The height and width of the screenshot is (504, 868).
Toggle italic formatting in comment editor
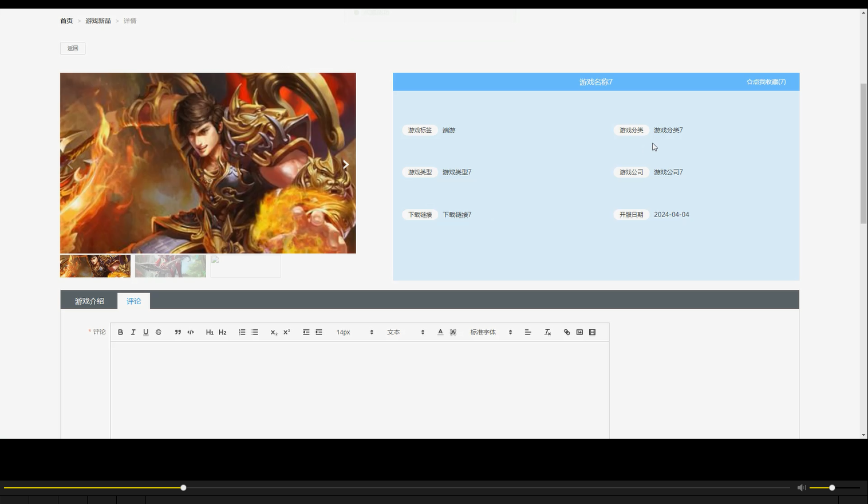click(x=133, y=332)
